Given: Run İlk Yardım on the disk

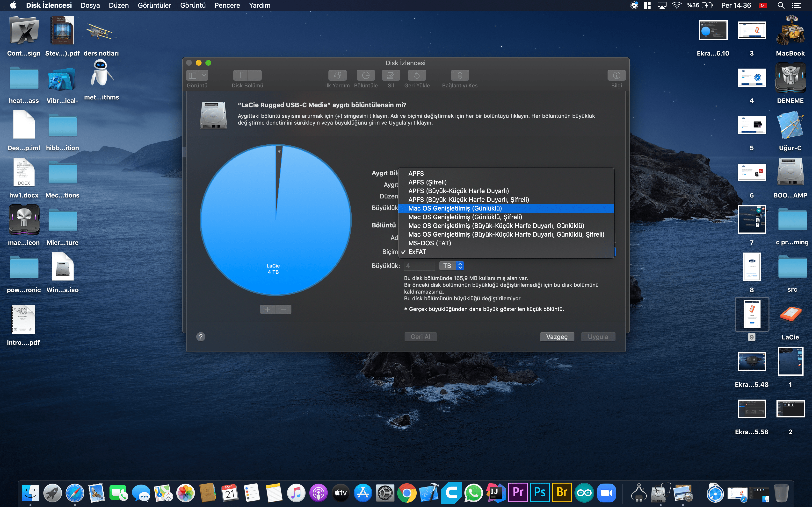Looking at the screenshot, I should [x=337, y=76].
